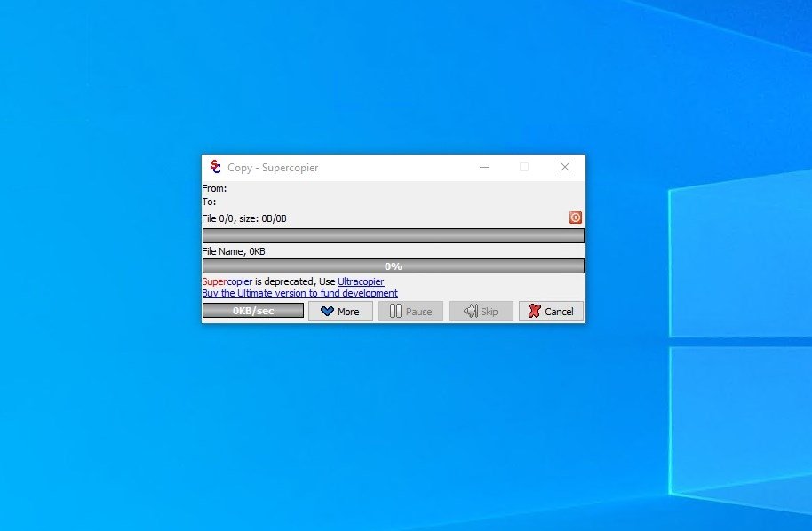Cancel the copy operation
The height and width of the screenshot is (531, 812).
(x=551, y=311)
